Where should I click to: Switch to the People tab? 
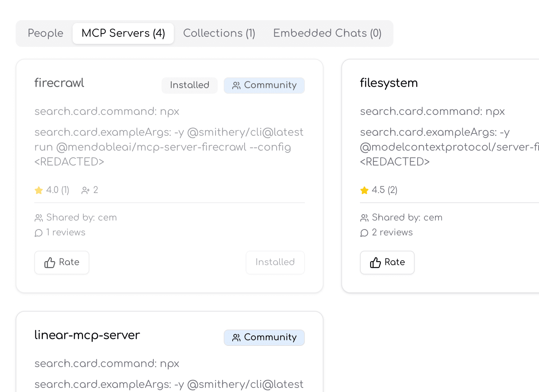tap(45, 33)
